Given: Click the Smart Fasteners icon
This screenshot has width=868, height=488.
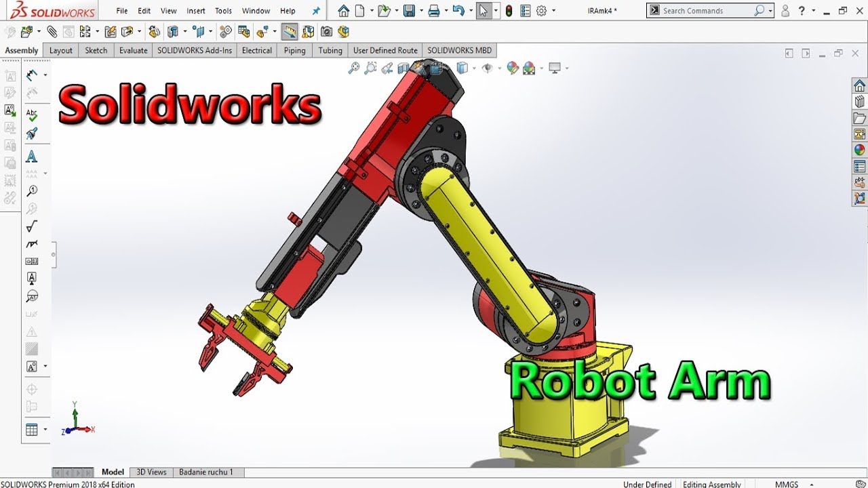Looking at the screenshot, I should pyautogui.click(x=111, y=32).
